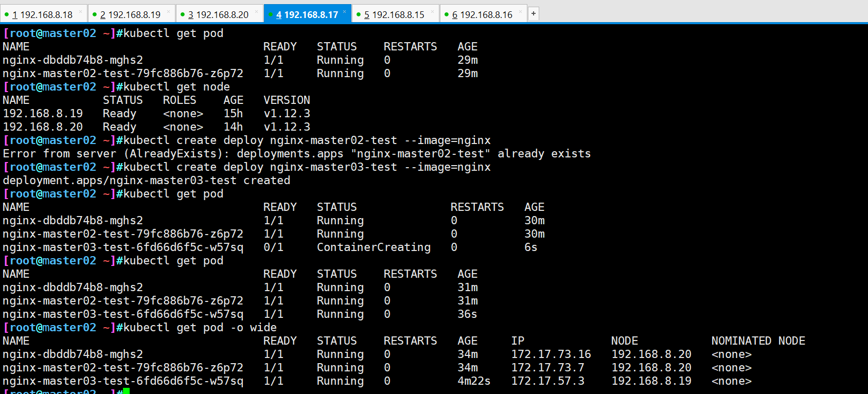Click the 'ContainerCreating' status text
This screenshot has height=394, width=868.
[x=374, y=247]
